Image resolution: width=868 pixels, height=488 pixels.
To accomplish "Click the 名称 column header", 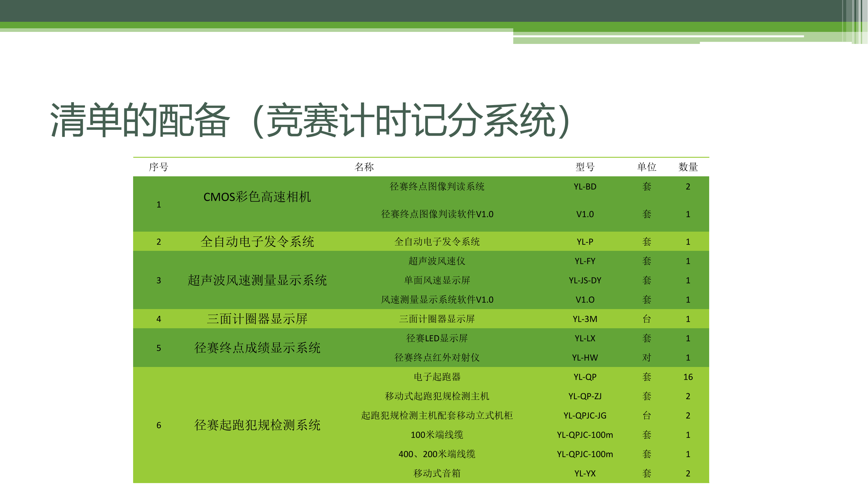I will [364, 167].
